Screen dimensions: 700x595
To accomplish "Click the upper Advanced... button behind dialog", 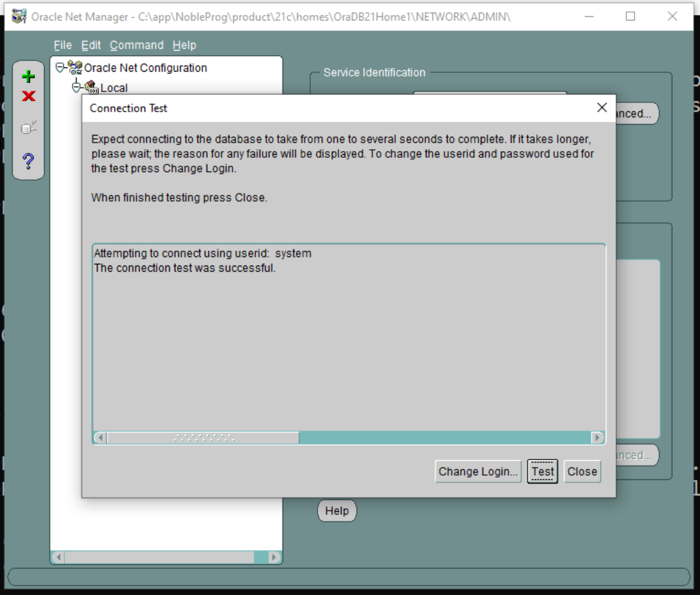I will click(637, 113).
